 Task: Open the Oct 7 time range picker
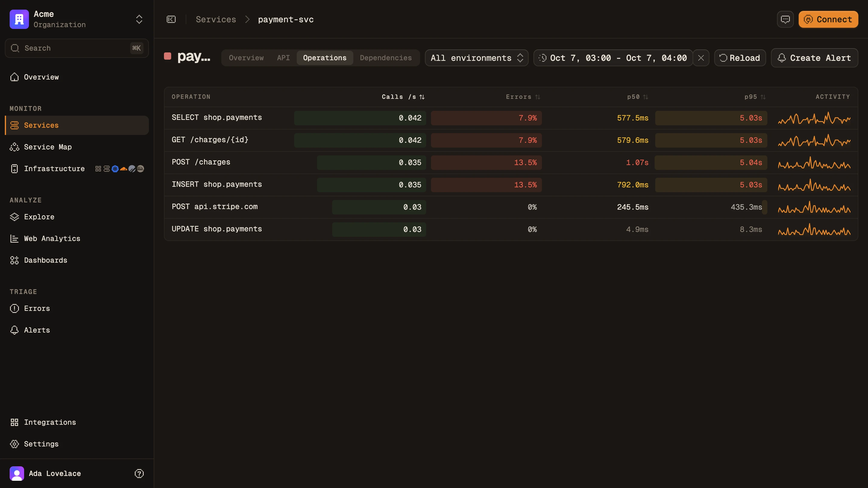click(x=613, y=58)
